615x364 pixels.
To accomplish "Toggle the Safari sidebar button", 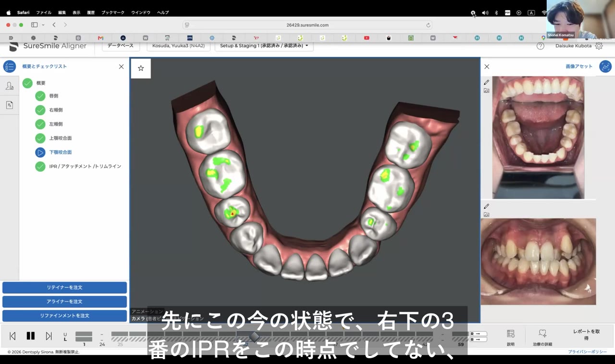I will point(34,24).
